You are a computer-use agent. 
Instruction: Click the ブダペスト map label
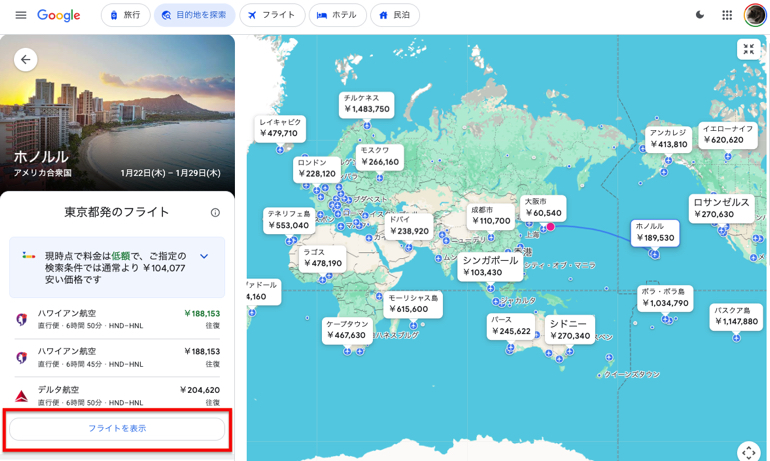tap(370, 199)
